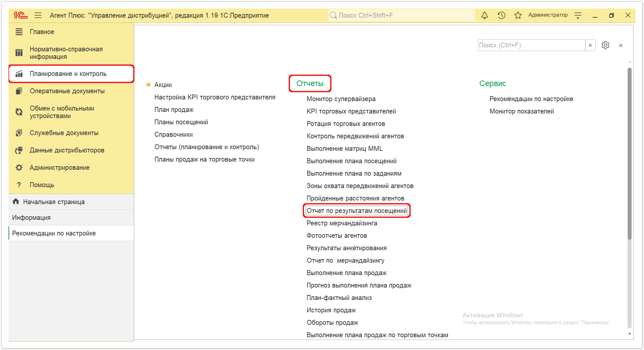Close the section menu panel

tap(621, 45)
